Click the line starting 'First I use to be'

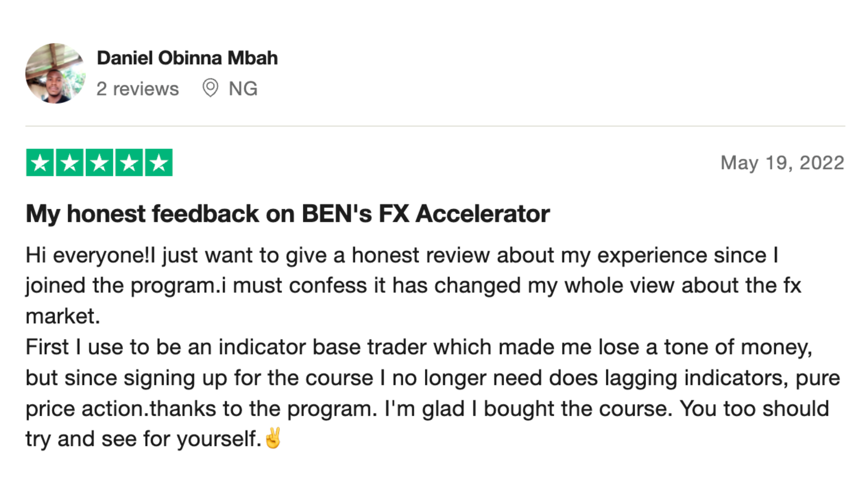tap(419, 347)
